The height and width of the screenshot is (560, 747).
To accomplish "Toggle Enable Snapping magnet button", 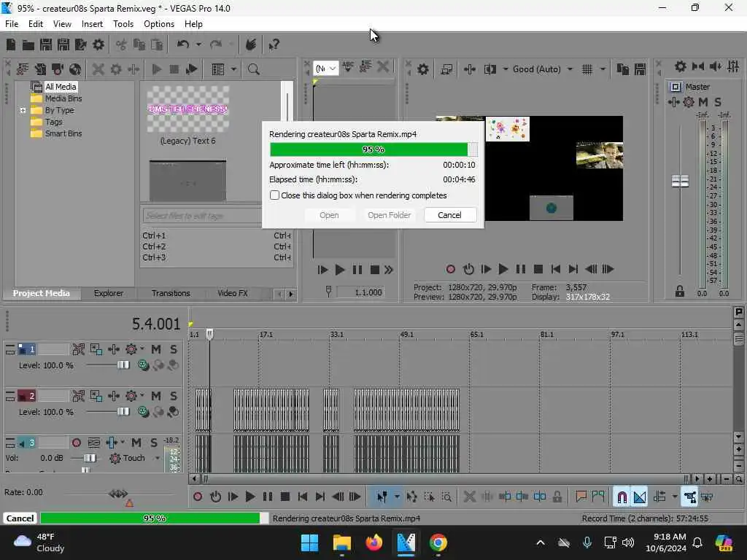I will (x=622, y=497).
